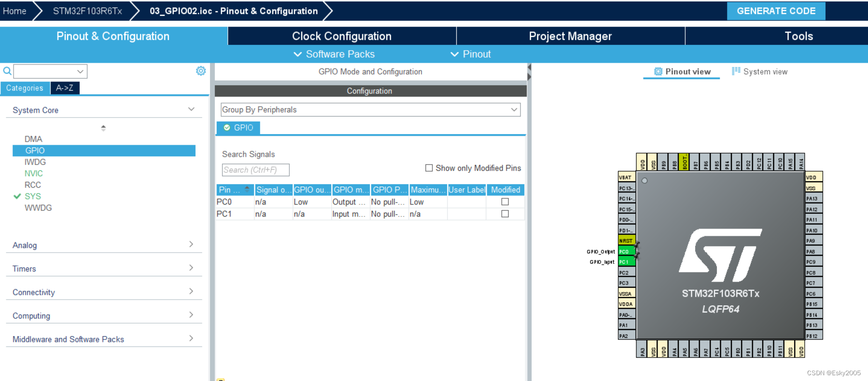Click the Modified column header

pos(505,190)
